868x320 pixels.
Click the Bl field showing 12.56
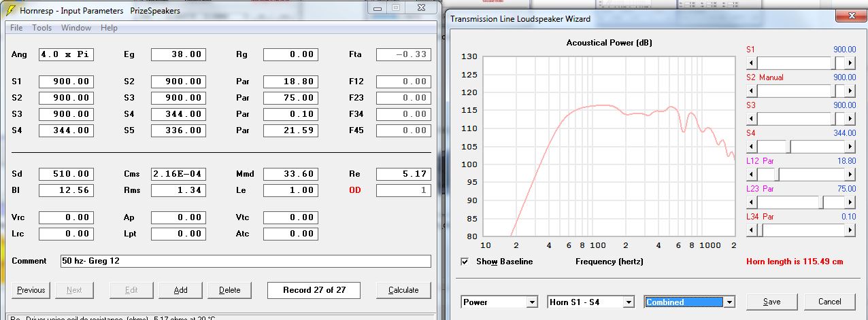66,190
